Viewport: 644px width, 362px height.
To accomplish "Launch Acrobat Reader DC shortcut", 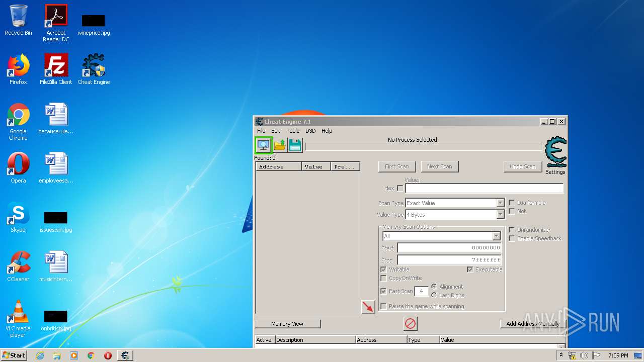I will click(x=56, y=23).
